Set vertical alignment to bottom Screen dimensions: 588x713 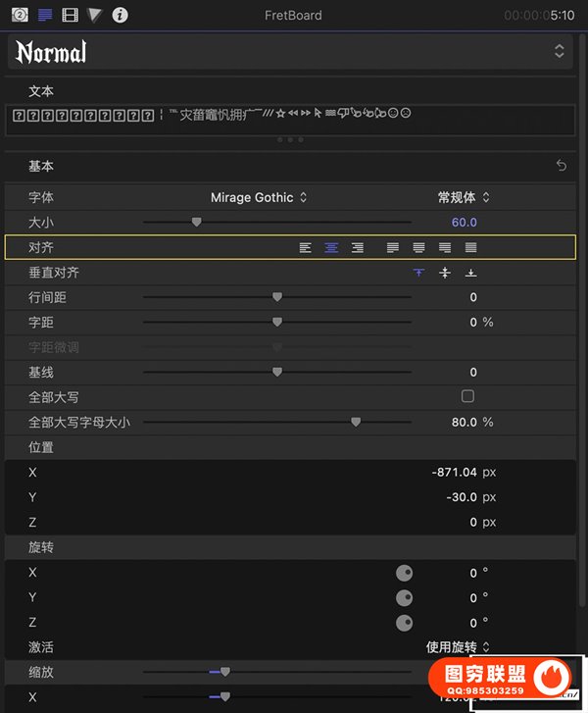470,273
